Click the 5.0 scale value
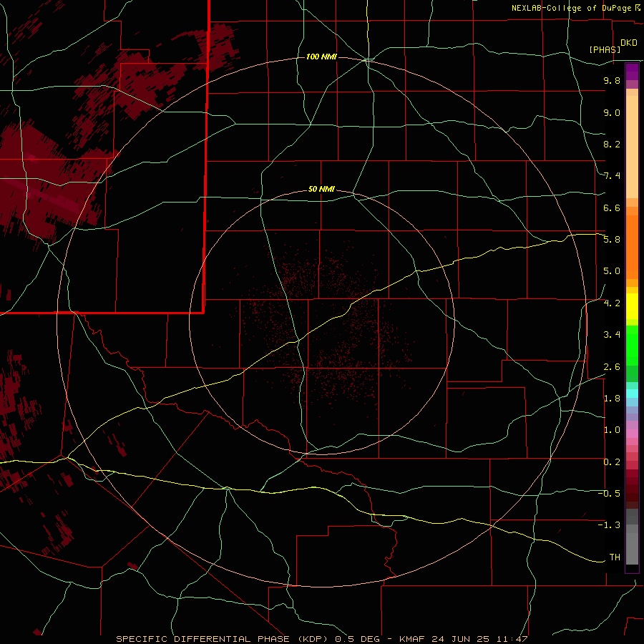 tap(612, 271)
